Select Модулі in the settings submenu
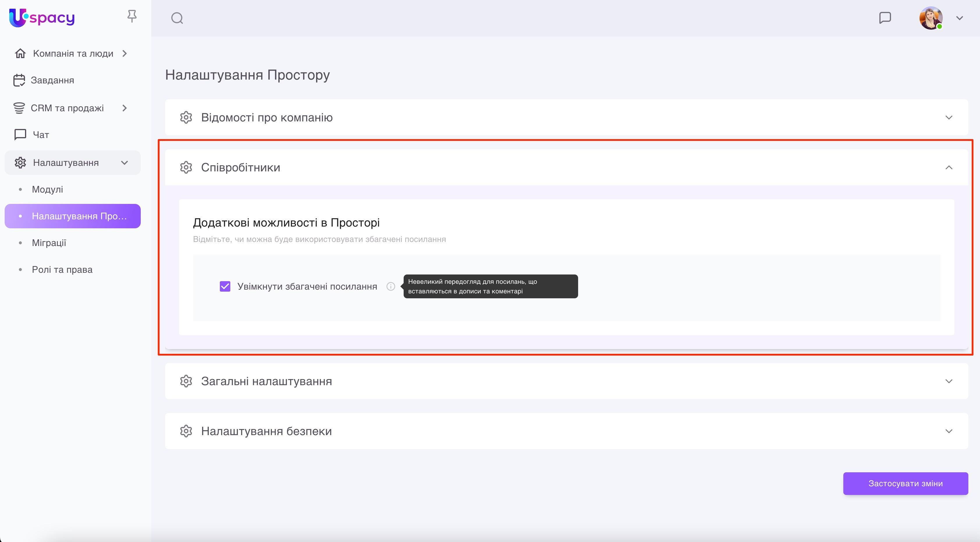 48,189
